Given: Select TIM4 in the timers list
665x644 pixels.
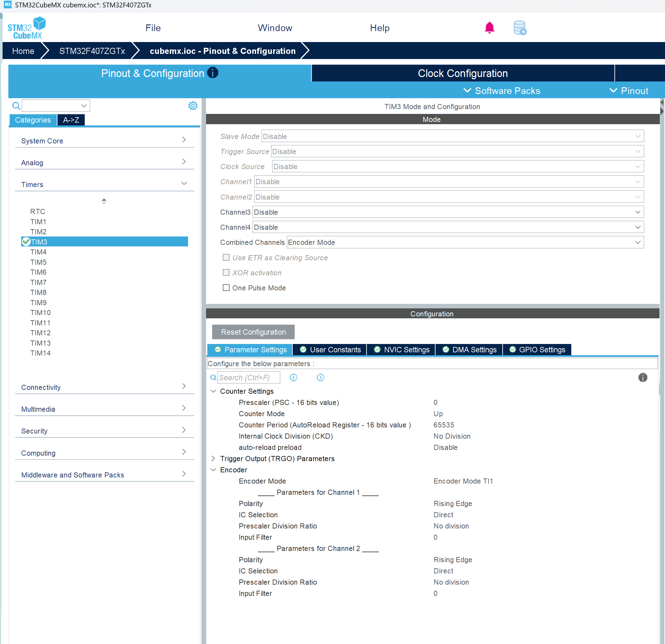Looking at the screenshot, I should [38, 252].
